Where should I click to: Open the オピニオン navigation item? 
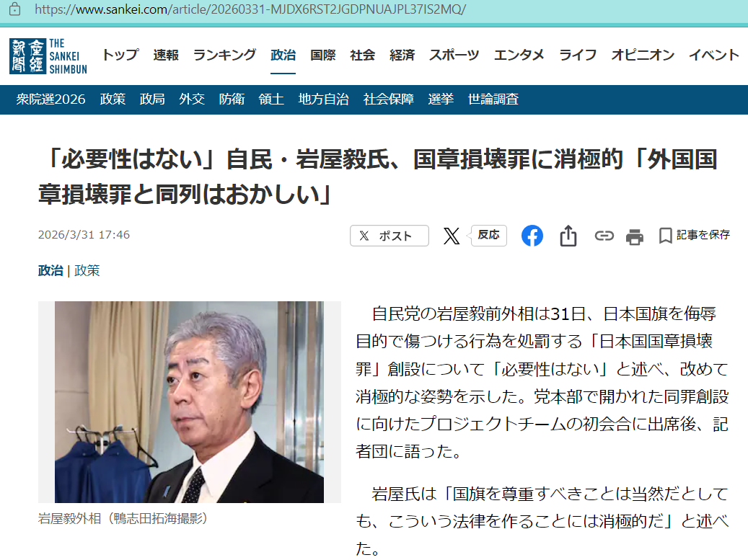[643, 55]
